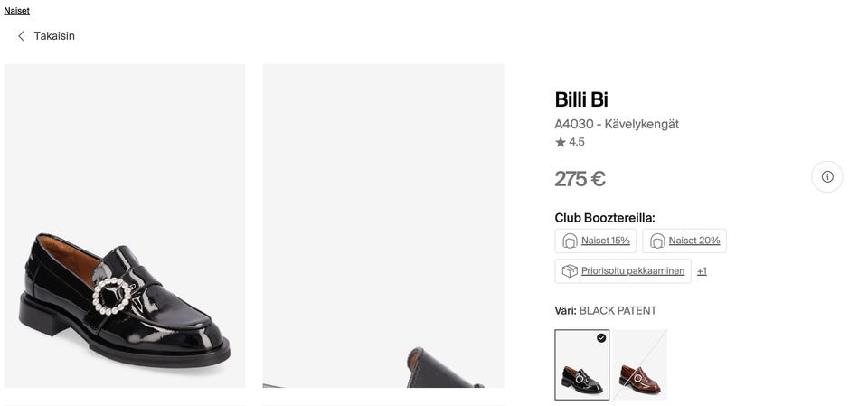This screenshot has height=406, width=868.
Task: Open the Naiset 15% benefit link
Action: coord(605,241)
